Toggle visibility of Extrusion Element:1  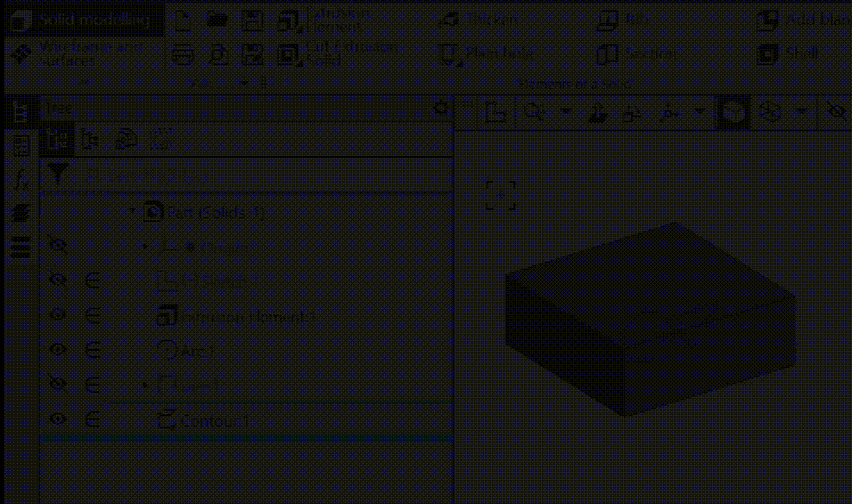(58, 315)
